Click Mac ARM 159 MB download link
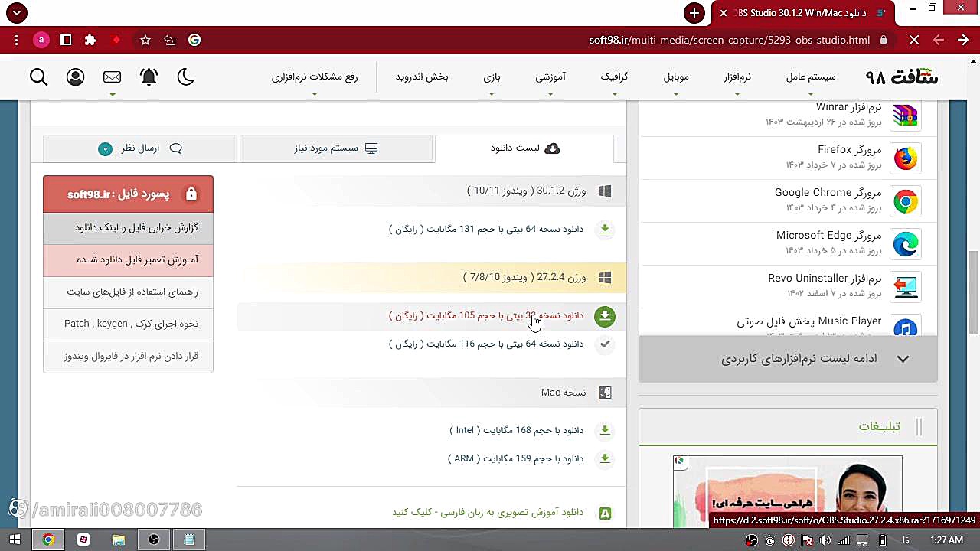The height and width of the screenshot is (551, 980). [x=516, y=458]
